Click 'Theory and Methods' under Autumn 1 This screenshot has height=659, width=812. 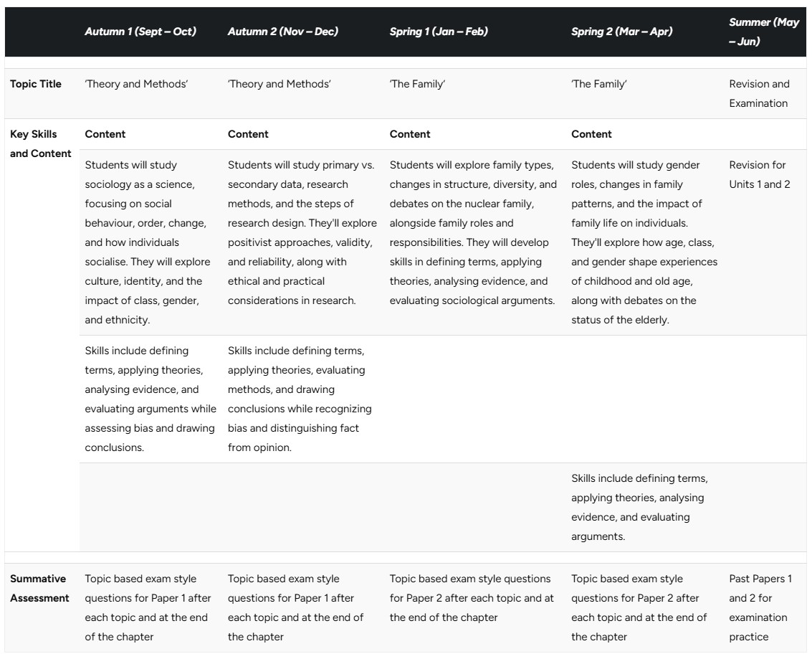(x=136, y=84)
